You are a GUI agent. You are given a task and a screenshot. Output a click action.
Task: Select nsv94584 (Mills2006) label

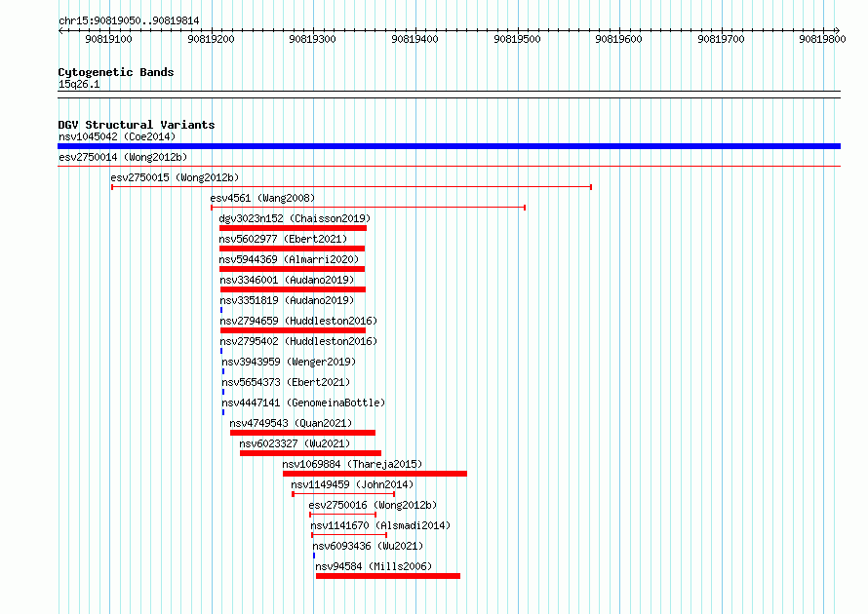click(374, 566)
